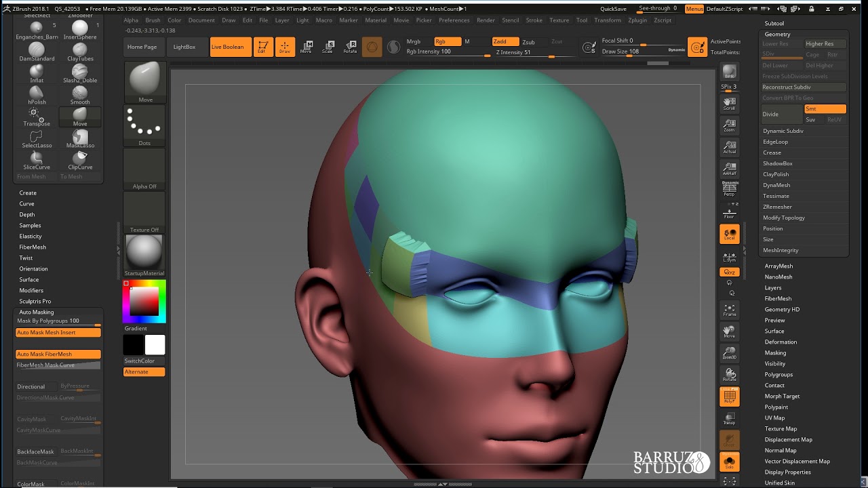868x488 pixels.
Task: Open the Stroke menu
Action: pyautogui.click(x=534, y=20)
